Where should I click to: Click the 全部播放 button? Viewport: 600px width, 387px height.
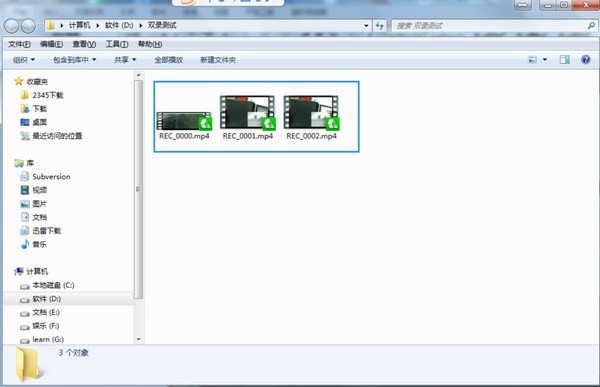tap(168, 60)
